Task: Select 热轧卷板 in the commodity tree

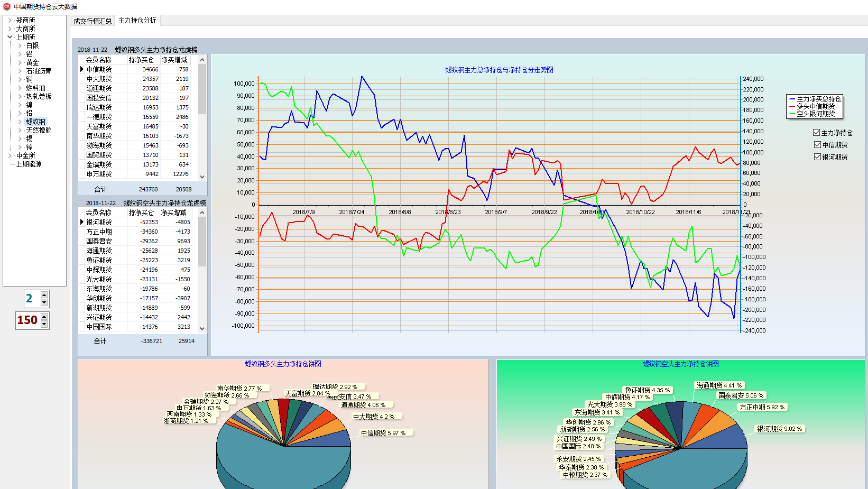Action: click(x=39, y=97)
